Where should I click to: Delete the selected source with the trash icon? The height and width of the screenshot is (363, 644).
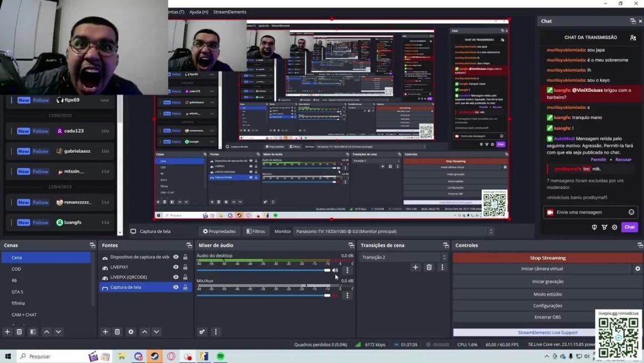click(x=117, y=332)
